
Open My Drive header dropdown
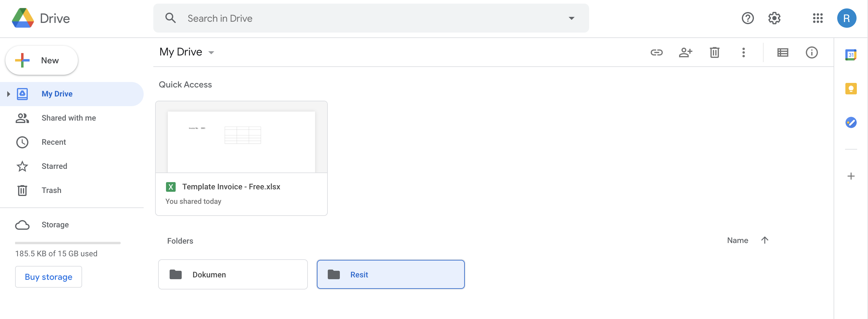click(211, 52)
